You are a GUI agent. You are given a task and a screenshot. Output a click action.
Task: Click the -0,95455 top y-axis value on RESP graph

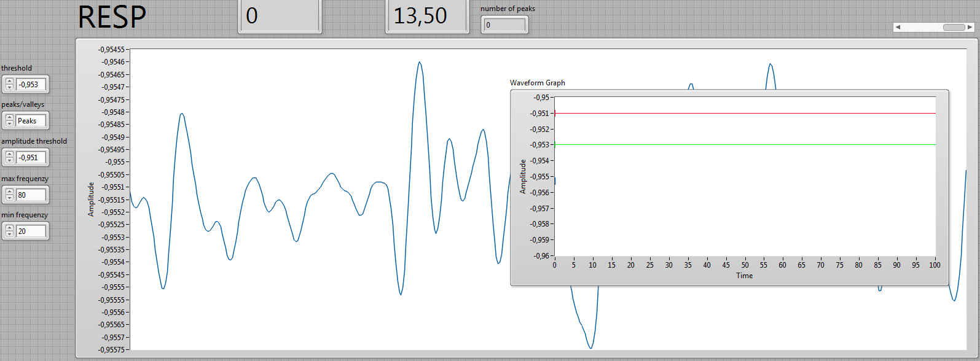point(111,50)
